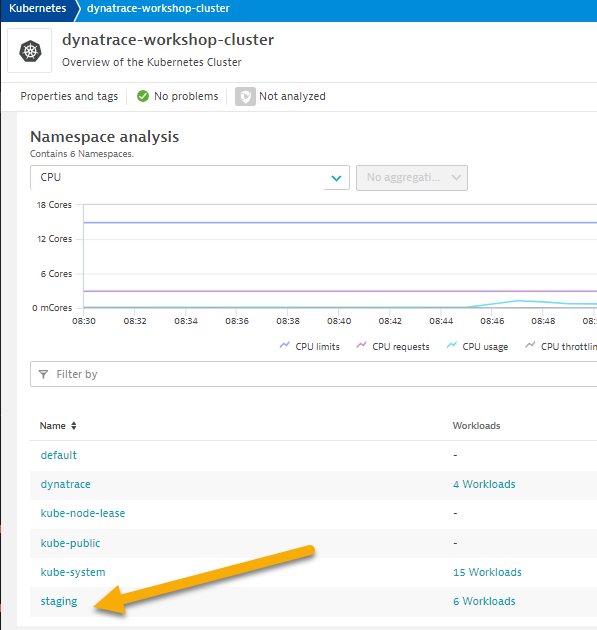Open the kube-system namespace link
This screenshot has height=630, width=597.
(73, 572)
